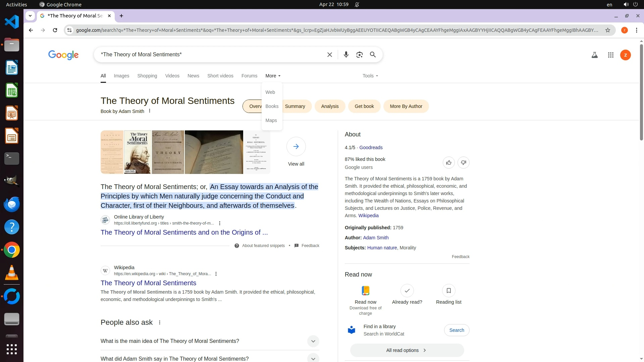The image size is (644, 362).
Task: Give thumbs up to the book
Action: pos(448,163)
